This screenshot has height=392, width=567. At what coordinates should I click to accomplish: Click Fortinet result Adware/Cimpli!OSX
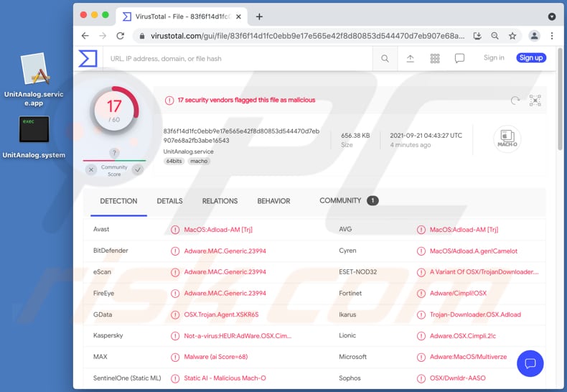458,293
